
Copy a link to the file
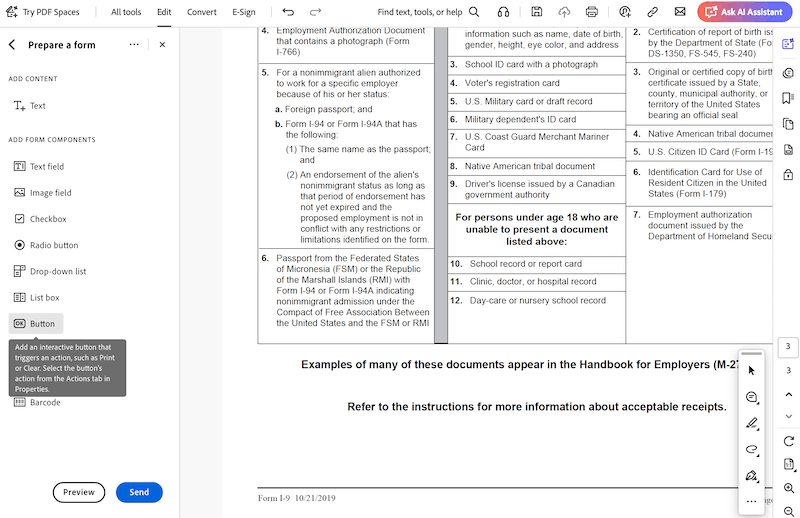pos(652,12)
